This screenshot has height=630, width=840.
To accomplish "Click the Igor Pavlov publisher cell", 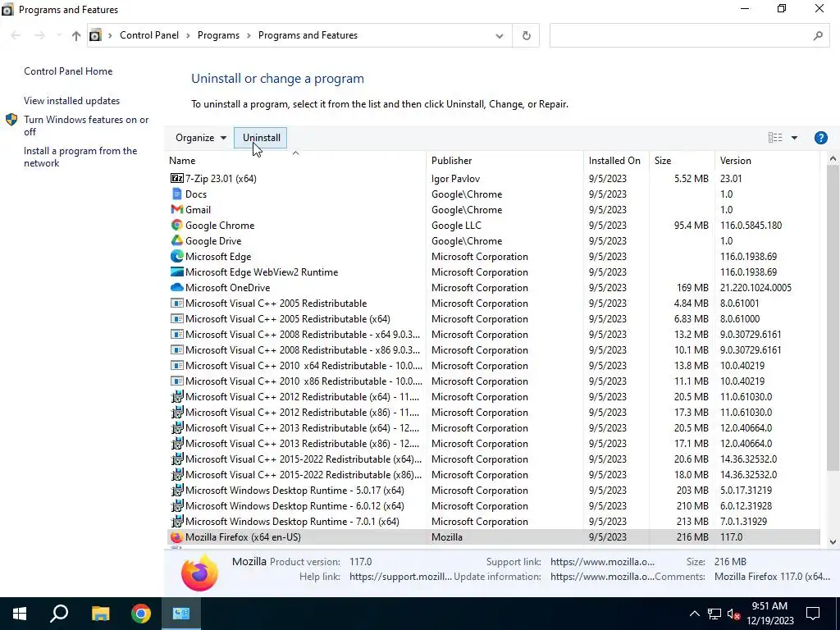I will [455, 178].
